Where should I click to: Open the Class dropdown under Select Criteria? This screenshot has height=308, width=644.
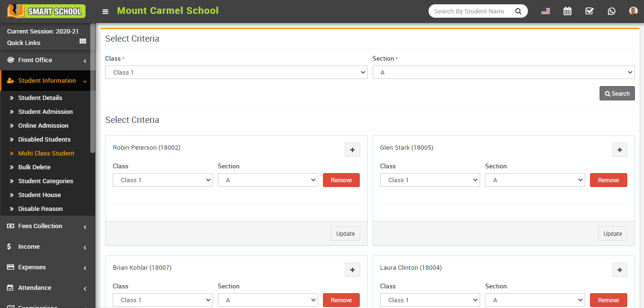pyautogui.click(x=236, y=72)
